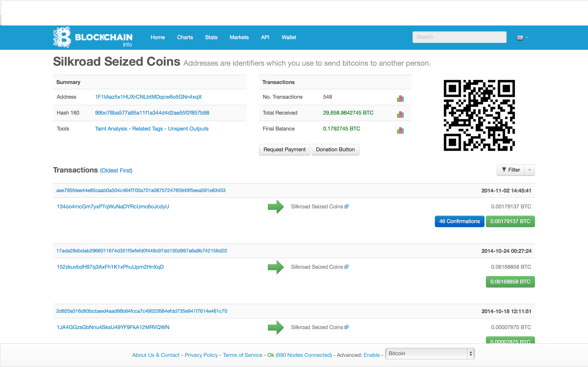Click the Donation Button

[334, 149]
